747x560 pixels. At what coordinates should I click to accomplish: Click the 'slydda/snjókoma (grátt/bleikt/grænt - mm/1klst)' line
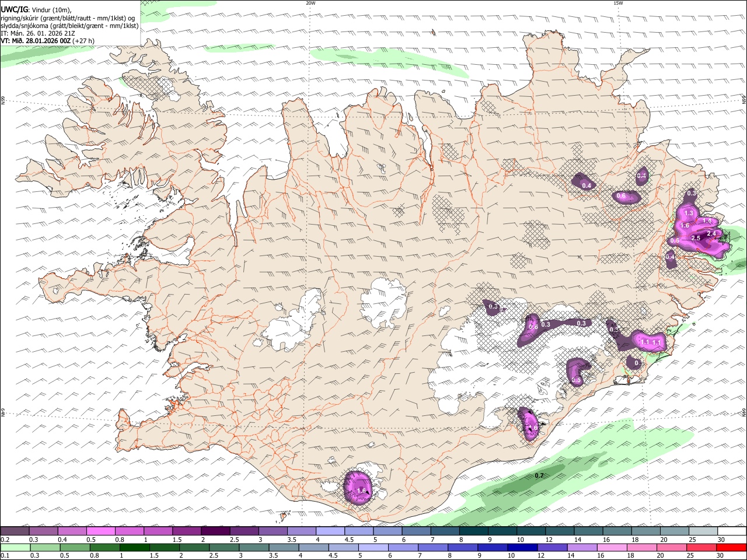69,26
